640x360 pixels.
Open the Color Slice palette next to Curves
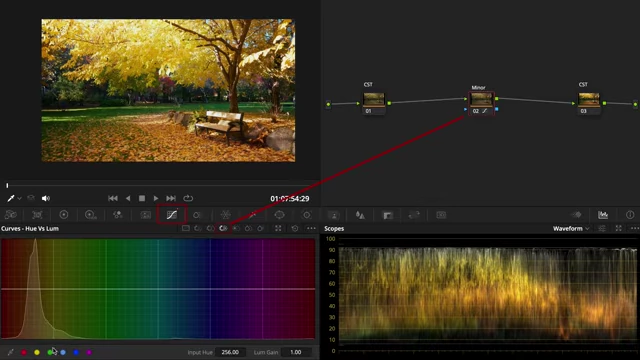coord(198,215)
